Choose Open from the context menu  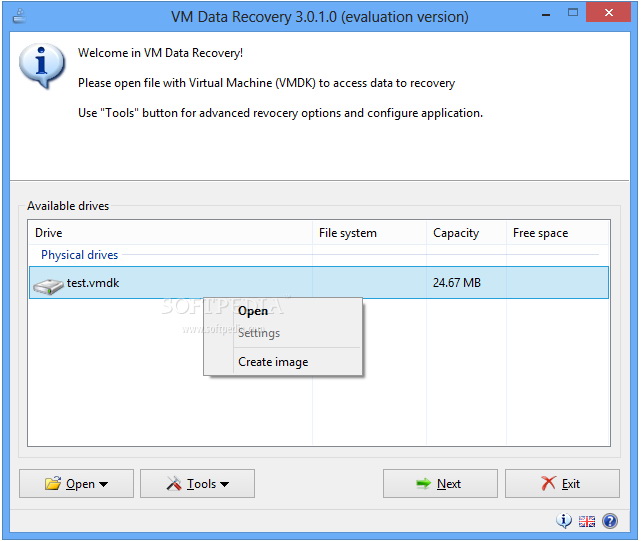point(283,311)
